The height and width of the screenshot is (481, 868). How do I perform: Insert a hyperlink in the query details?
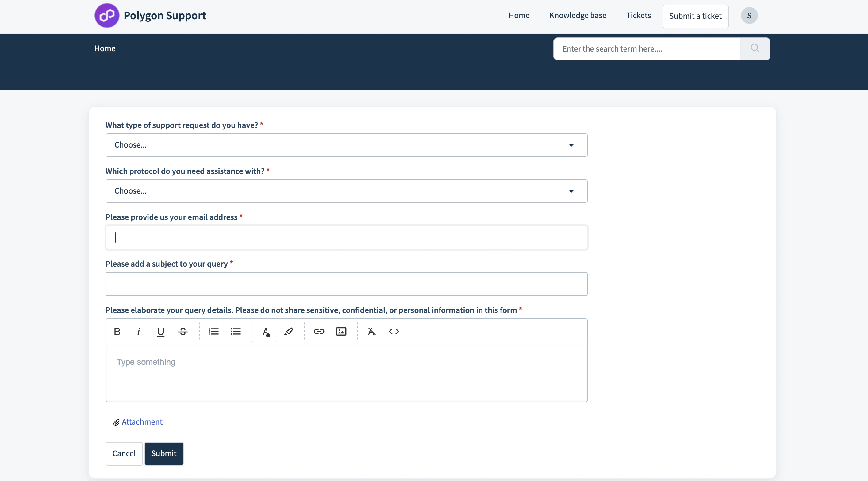(x=319, y=332)
